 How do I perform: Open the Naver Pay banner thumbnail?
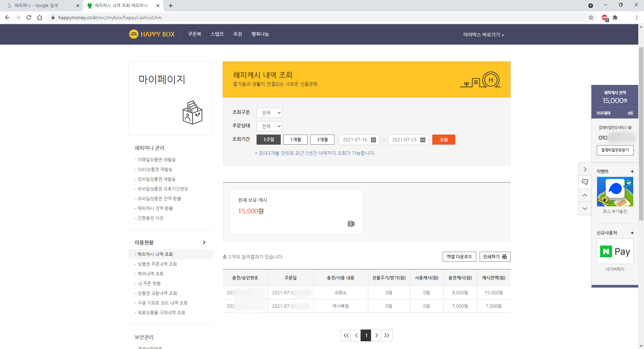(x=615, y=251)
